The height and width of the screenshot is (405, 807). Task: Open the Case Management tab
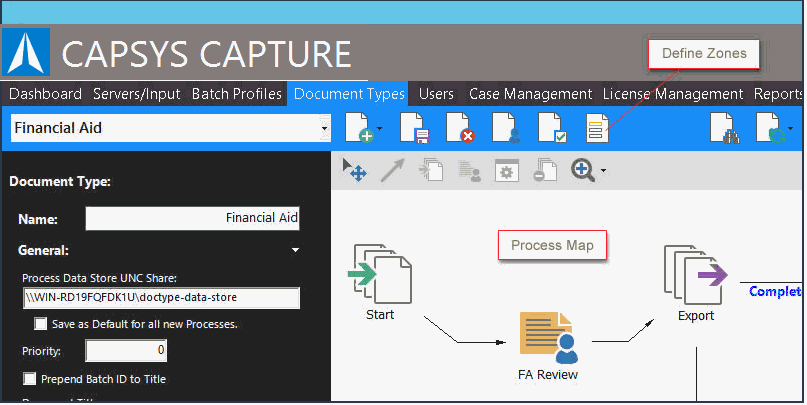[531, 94]
